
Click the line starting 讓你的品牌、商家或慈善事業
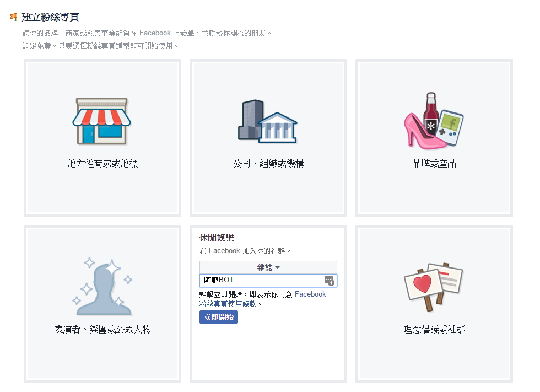tap(147, 33)
